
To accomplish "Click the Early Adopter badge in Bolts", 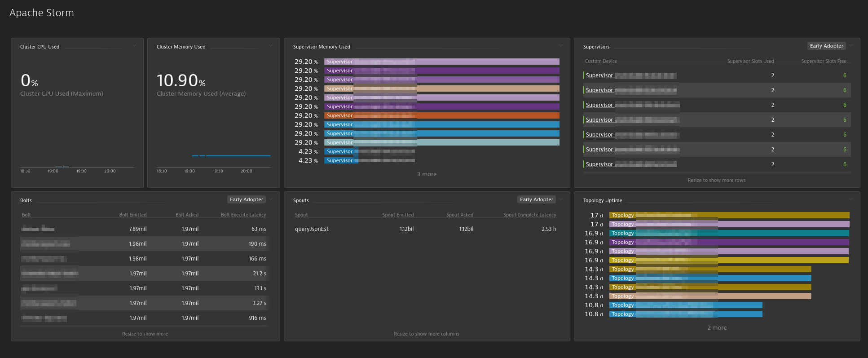I will pos(247,199).
